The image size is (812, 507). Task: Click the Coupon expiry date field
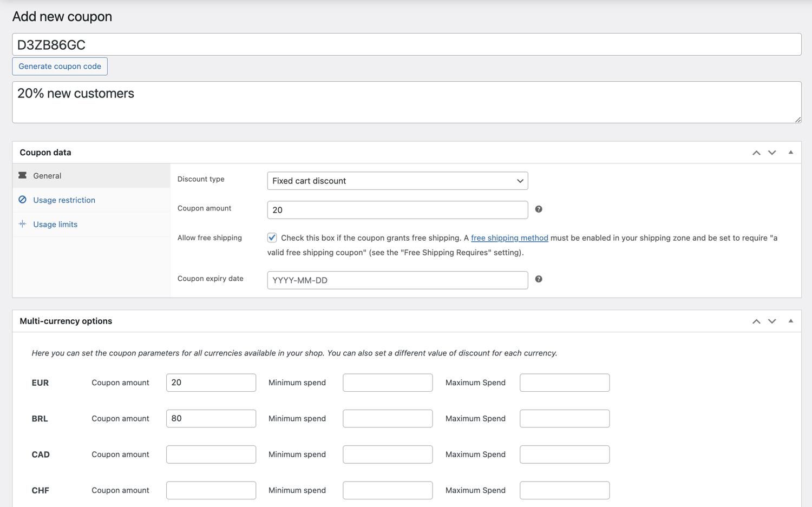click(x=397, y=280)
